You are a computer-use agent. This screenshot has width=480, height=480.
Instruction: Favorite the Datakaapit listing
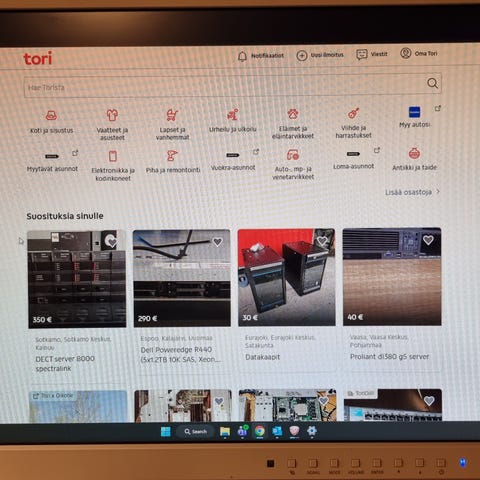coord(322,240)
